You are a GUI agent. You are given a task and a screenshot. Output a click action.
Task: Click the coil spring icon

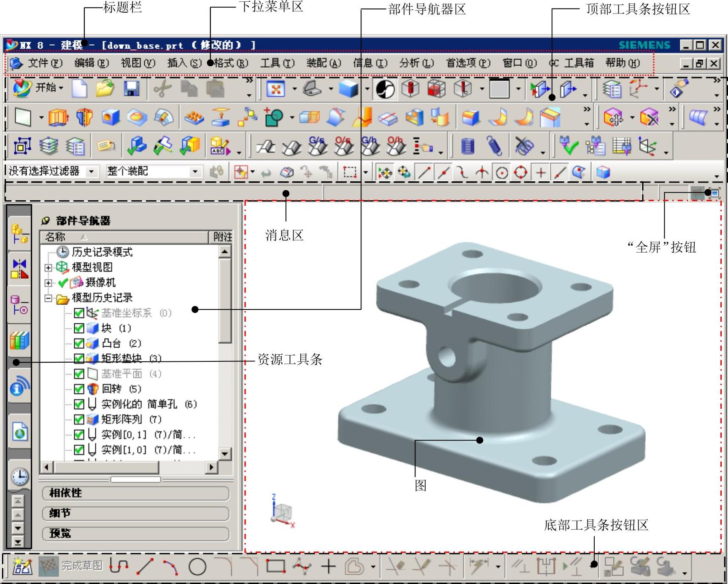(x=468, y=146)
